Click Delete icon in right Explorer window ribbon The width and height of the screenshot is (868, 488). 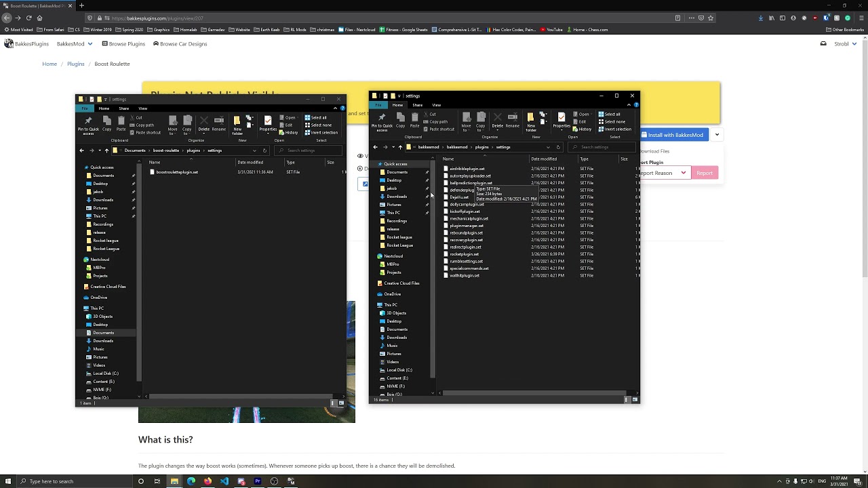pos(497,120)
